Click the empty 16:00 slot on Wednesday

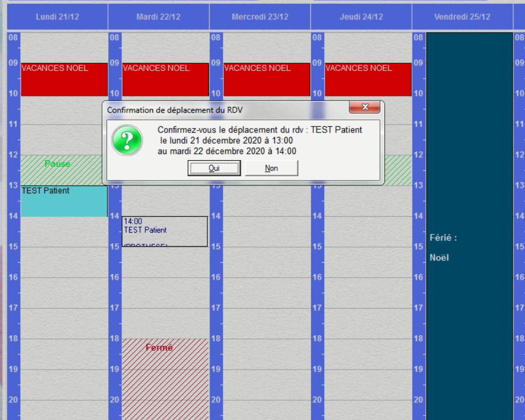267,293
